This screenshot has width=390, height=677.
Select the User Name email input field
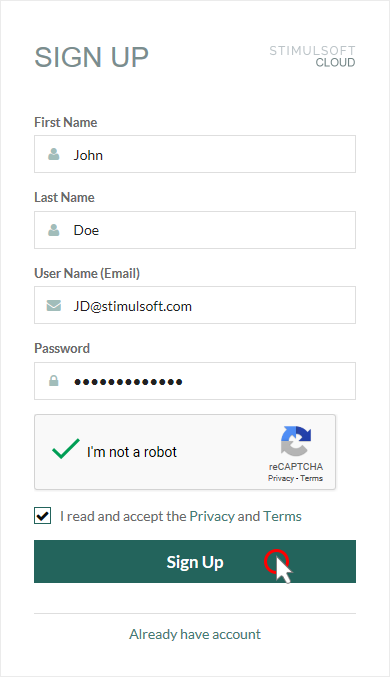pyautogui.click(x=195, y=305)
